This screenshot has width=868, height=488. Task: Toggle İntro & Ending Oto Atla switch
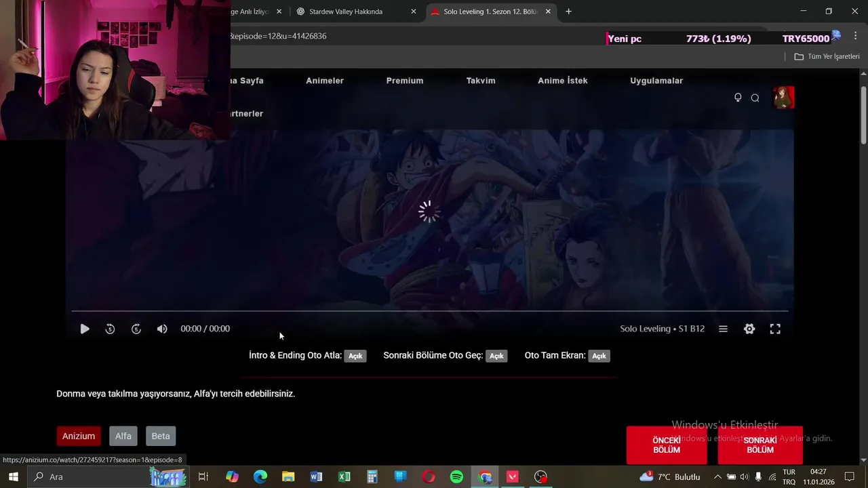click(355, 356)
